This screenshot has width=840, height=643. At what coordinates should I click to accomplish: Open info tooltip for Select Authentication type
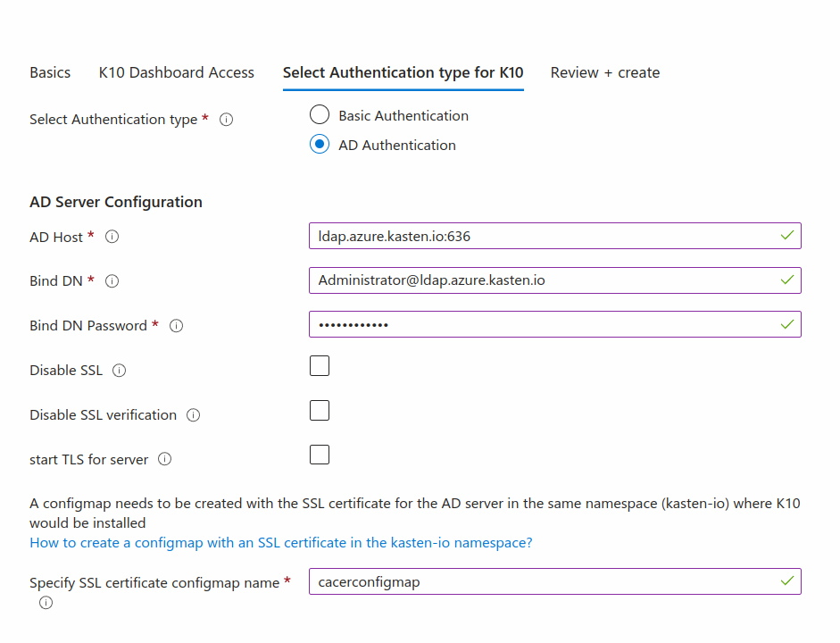pos(226,120)
